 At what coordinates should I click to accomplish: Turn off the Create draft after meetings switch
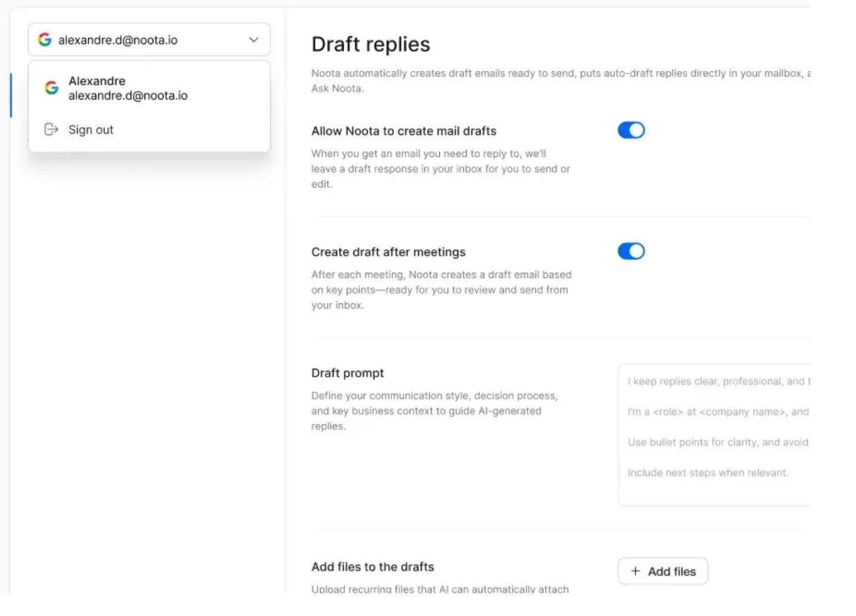631,251
